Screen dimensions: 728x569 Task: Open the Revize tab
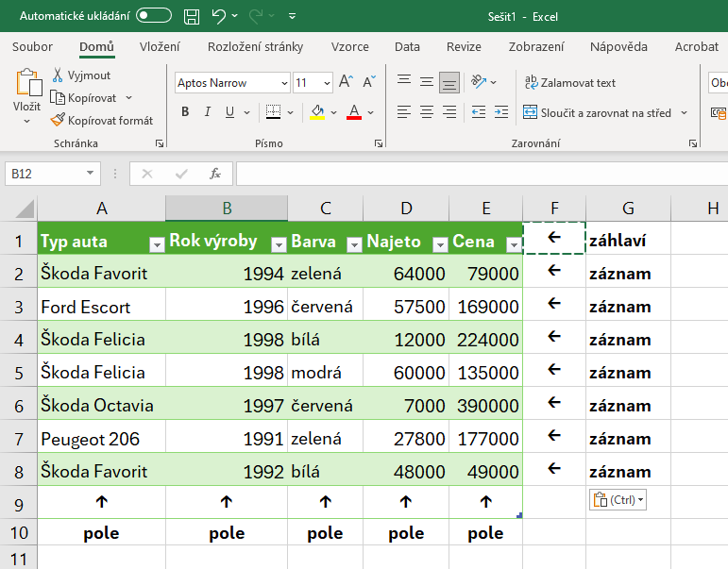[x=464, y=47]
